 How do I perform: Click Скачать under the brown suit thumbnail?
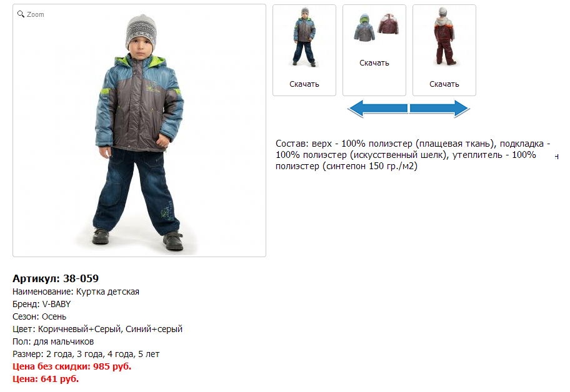tap(444, 84)
